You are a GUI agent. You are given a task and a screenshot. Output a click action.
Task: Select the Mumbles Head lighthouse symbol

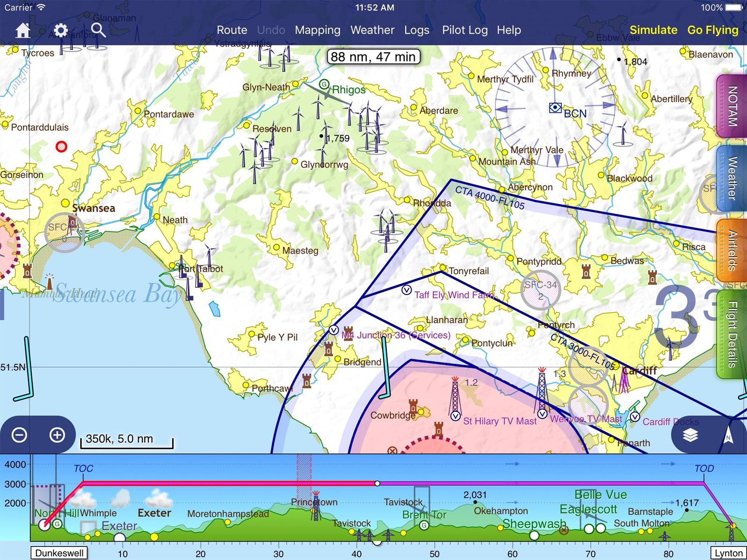(49, 281)
